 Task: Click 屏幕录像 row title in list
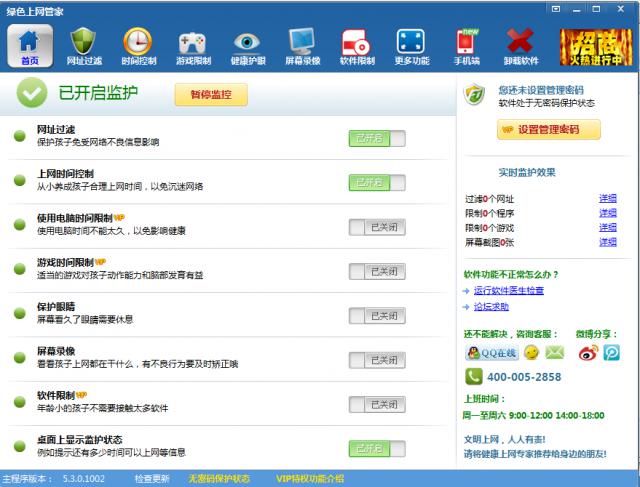(x=56, y=351)
